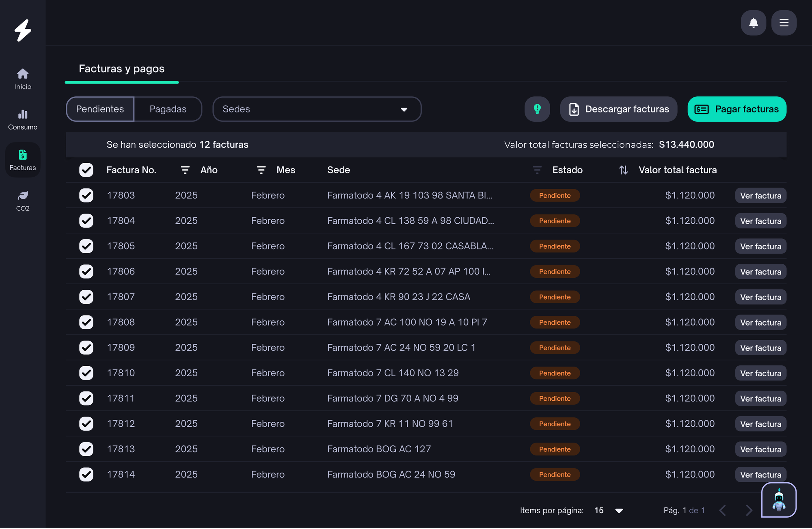Click the lightbulb tips icon
This screenshot has width=812, height=529.
(x=537, y=109)
